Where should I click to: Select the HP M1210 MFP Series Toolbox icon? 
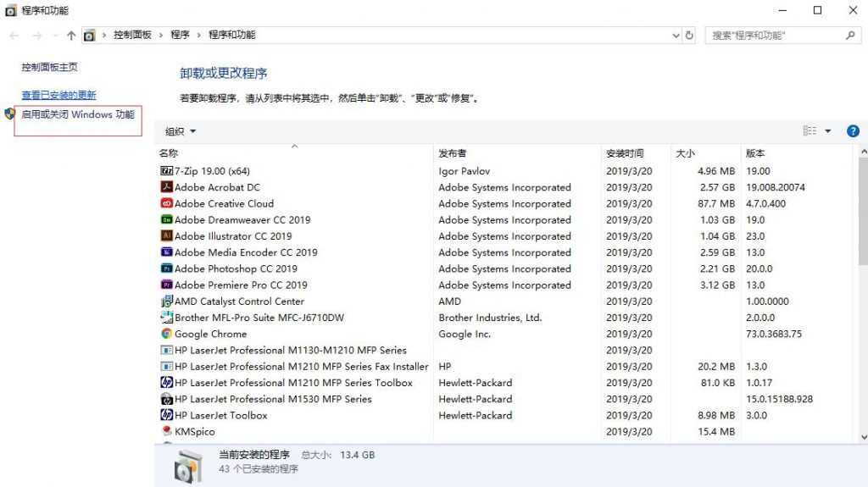tap(167, 383)
